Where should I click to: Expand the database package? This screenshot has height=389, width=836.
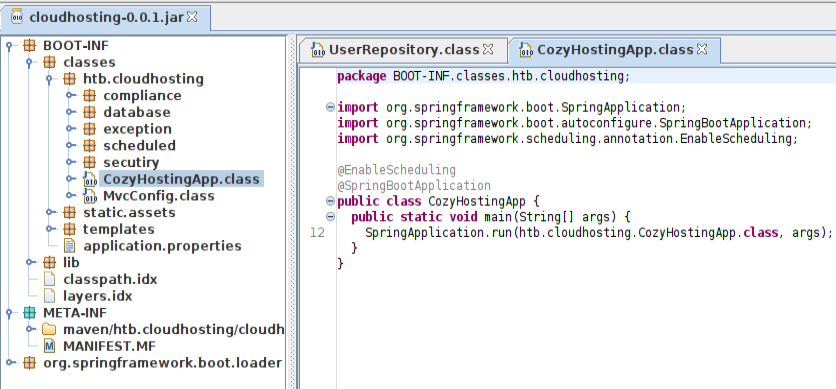tap(70, 112)
